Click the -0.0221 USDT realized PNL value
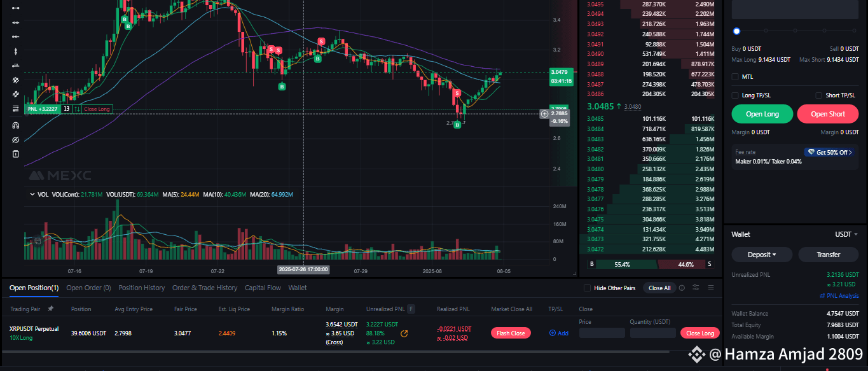The image size is (868, 371). pyautogui.click(x=454, y=329)
